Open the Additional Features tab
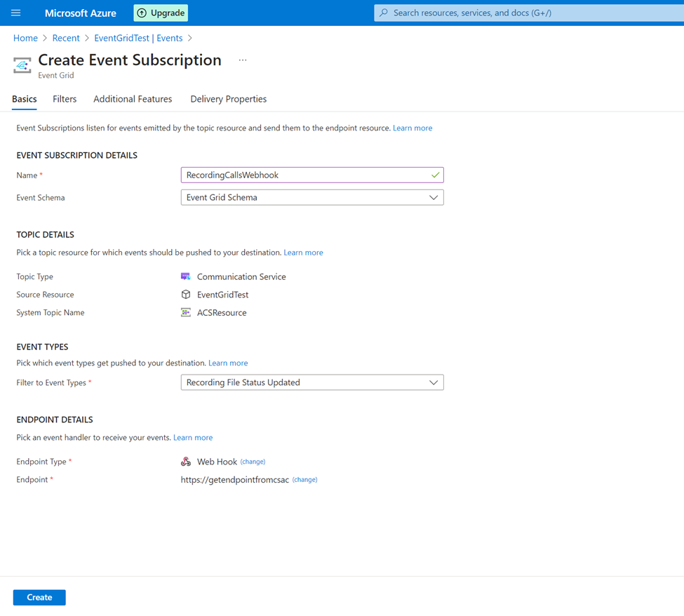The height and width of the screenshot is (616, 684). click(133, 99)
